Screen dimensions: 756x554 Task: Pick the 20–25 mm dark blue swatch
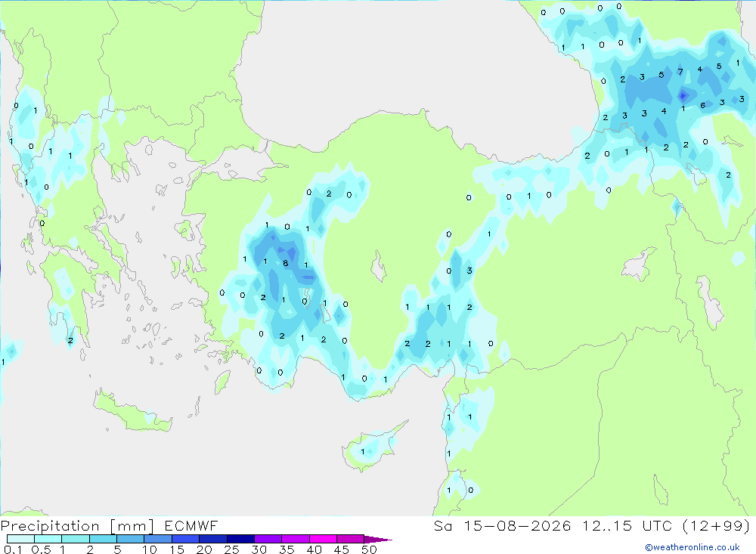click(213, 539)
